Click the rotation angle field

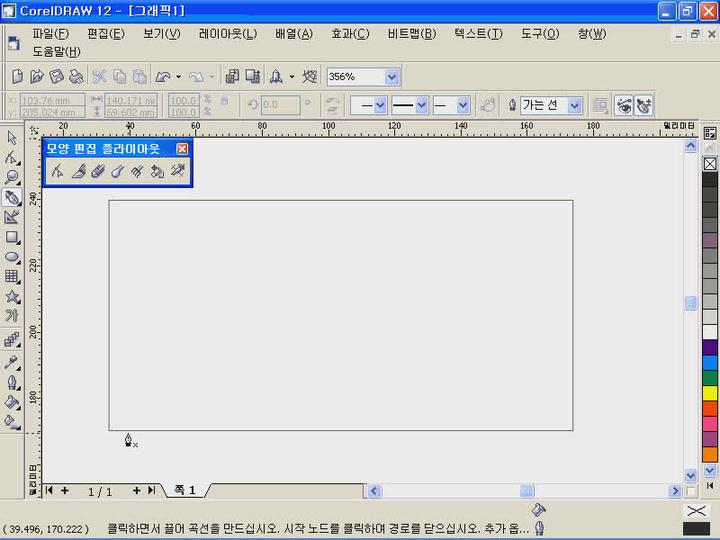(281, 105)
